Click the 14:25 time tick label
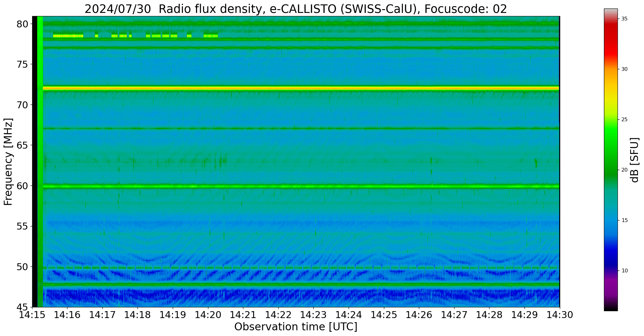Image resolution: width=644 pixels, height=336 pixels. (x=384, y=315)
